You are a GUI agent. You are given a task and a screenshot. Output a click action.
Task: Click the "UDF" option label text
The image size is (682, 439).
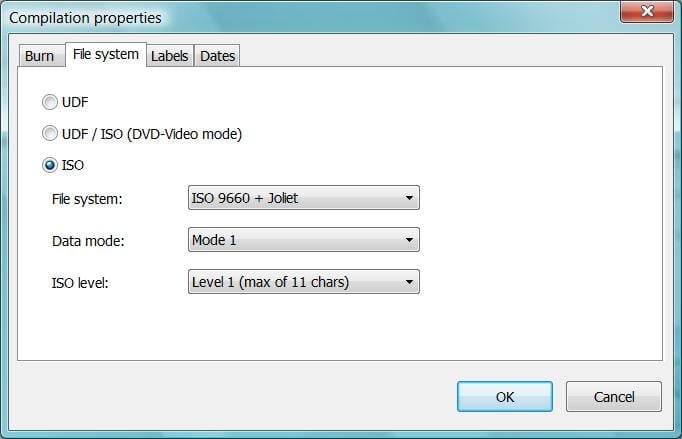click(75, 102)
